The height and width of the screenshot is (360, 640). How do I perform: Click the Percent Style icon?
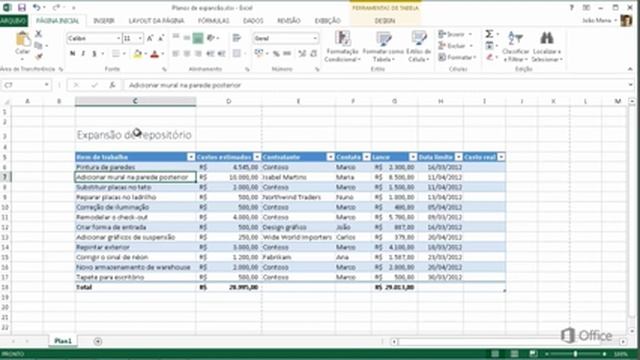click(x=276, y=53)
